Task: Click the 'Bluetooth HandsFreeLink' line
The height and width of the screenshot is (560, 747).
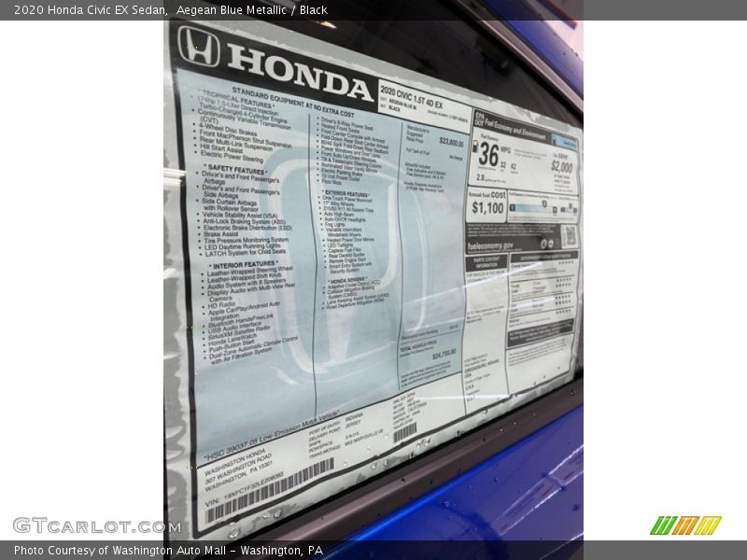Action: pyautogui.click(x=241, y=321)
